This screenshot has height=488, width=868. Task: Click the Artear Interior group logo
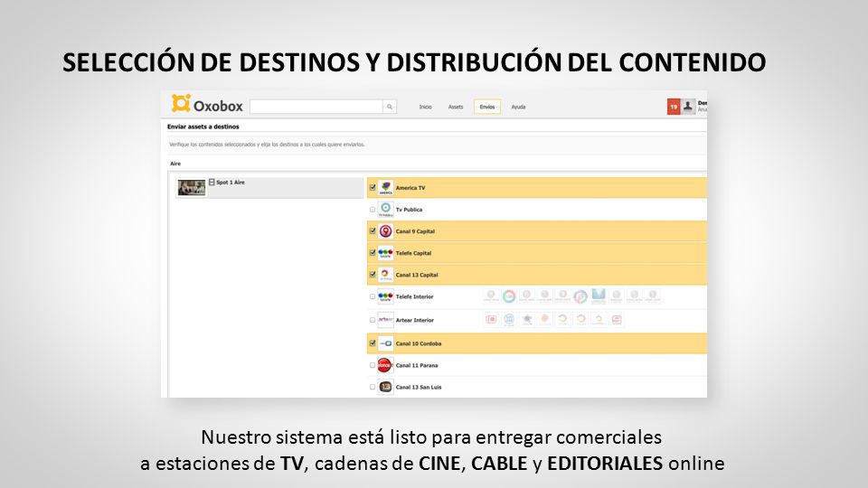385,320
